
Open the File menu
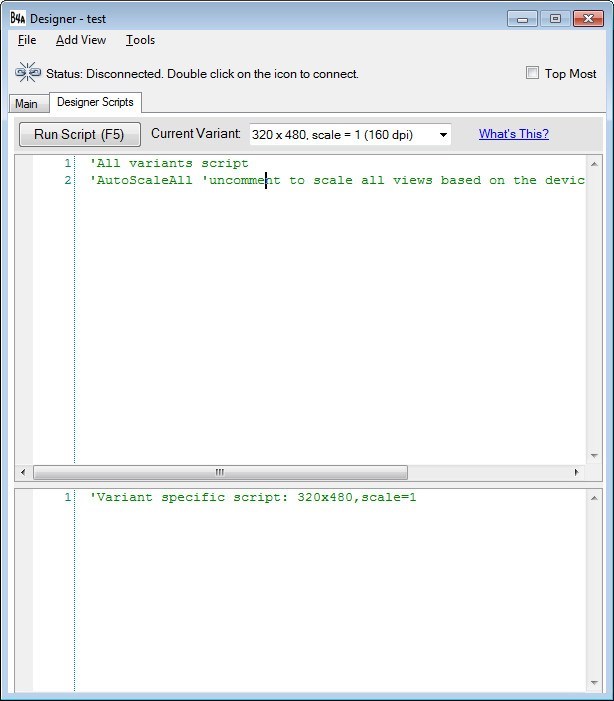[27, 40]
